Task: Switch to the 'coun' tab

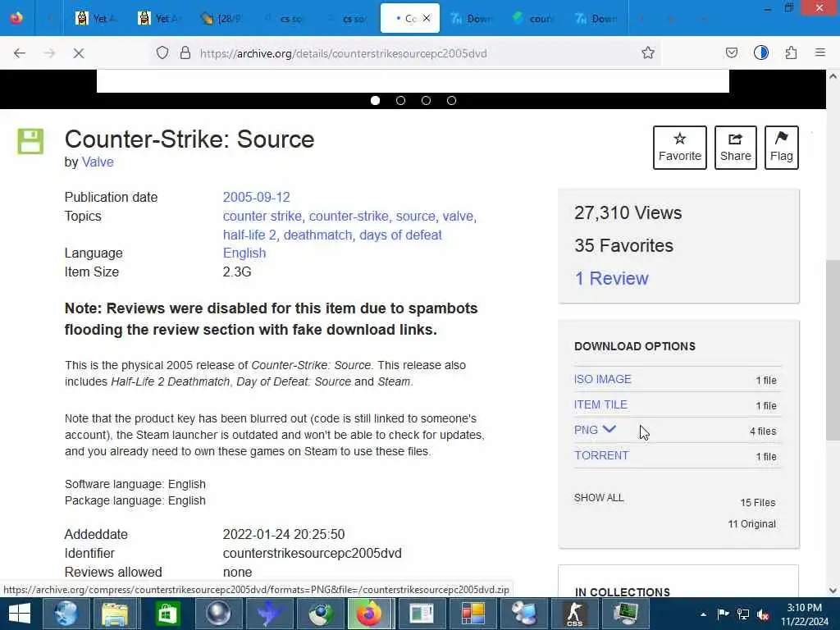Action: coord(533,18)
